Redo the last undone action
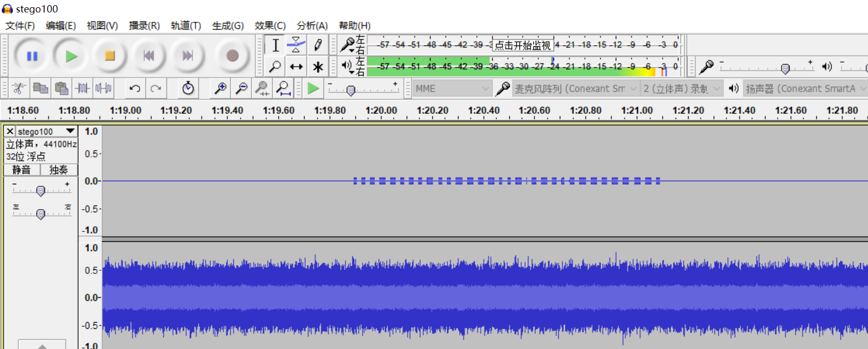The image size is (868, 349). pyautogui.click(x=156, y=89)
